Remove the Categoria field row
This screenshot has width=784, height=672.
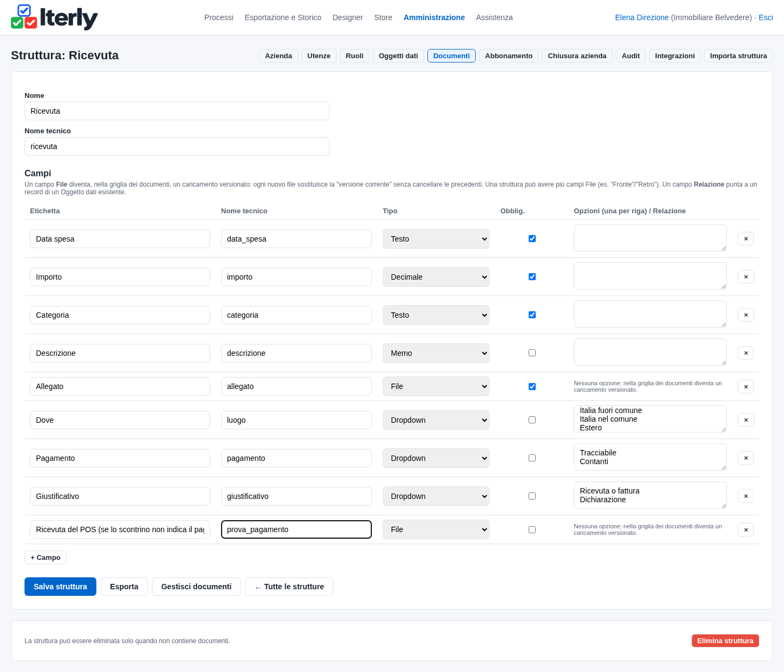tap(746, 315)
